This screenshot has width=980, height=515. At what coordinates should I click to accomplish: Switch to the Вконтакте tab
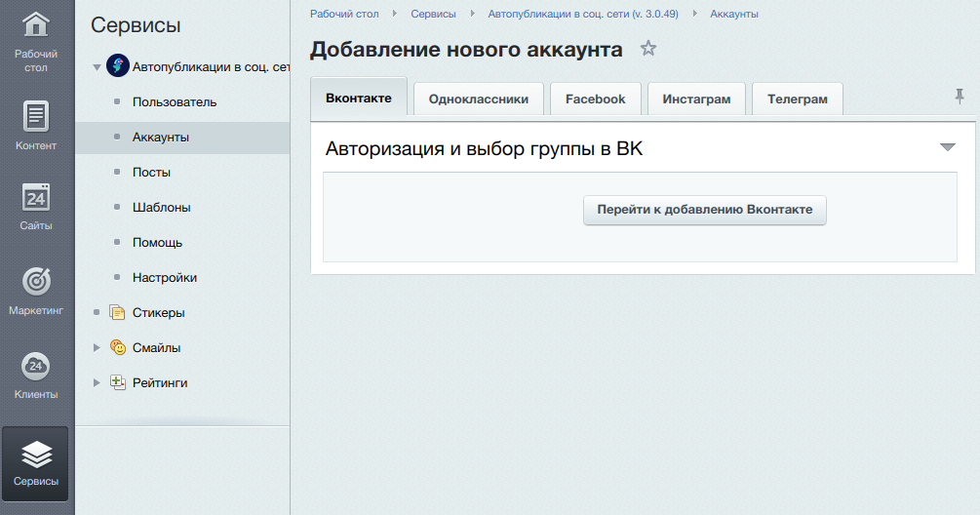pyautogui.click(x=359, y=98)
